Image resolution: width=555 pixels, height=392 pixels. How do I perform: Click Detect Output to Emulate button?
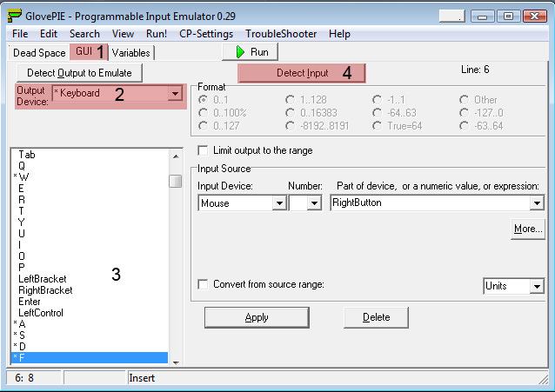[80, 73]
